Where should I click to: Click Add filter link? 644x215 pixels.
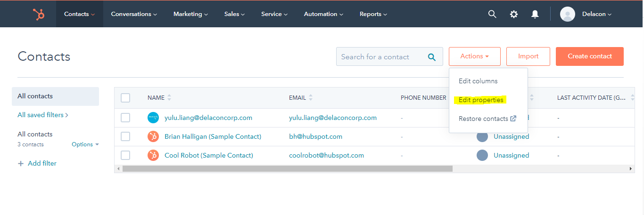(x=42, y=163)
